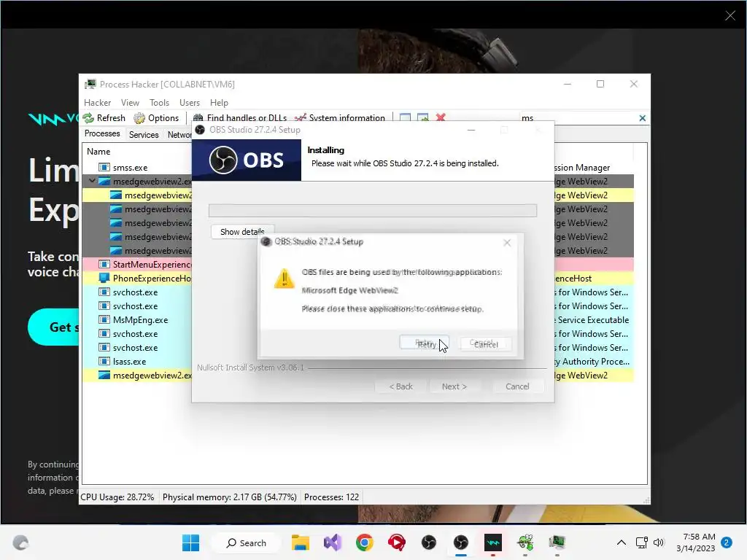Switch to the Services tab

[x=144, y=135]
